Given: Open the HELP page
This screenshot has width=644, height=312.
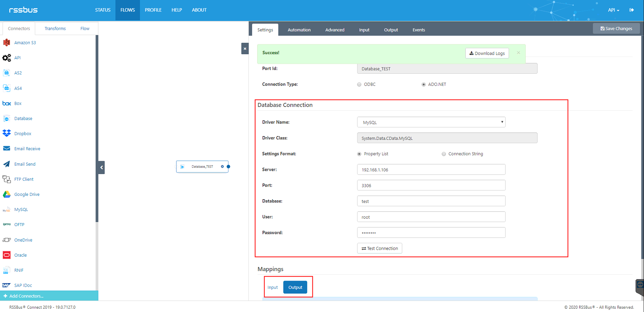Looking at the screenshot, I should click(x=177, y=10).
